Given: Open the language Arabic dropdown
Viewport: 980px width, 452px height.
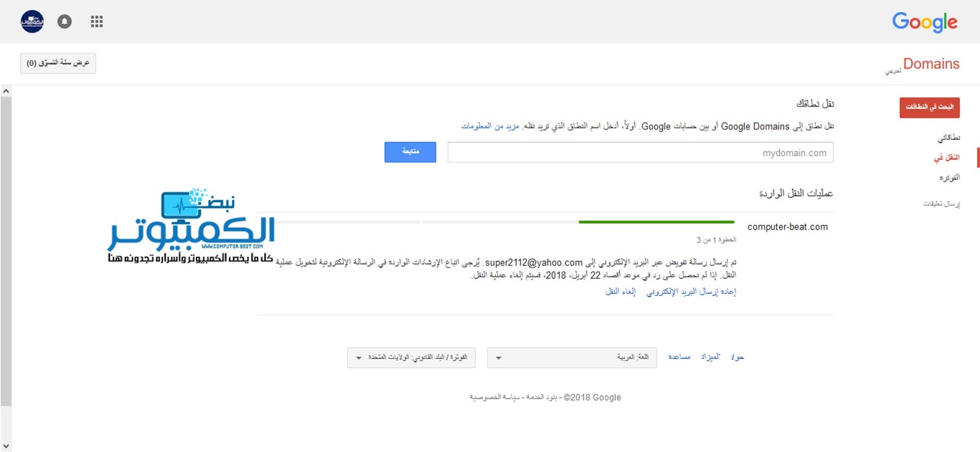Looking at the screenshot, I should pos(572,358).
